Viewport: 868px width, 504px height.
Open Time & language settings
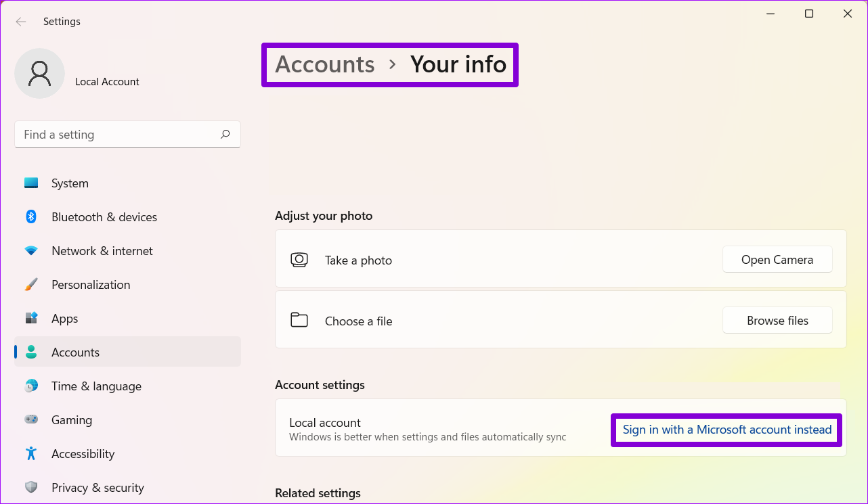pos(95,386)
